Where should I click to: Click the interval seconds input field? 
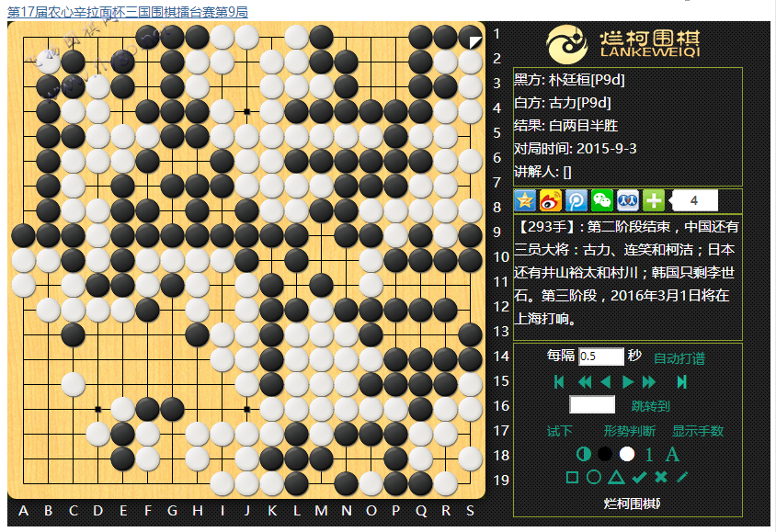[600, 357]
